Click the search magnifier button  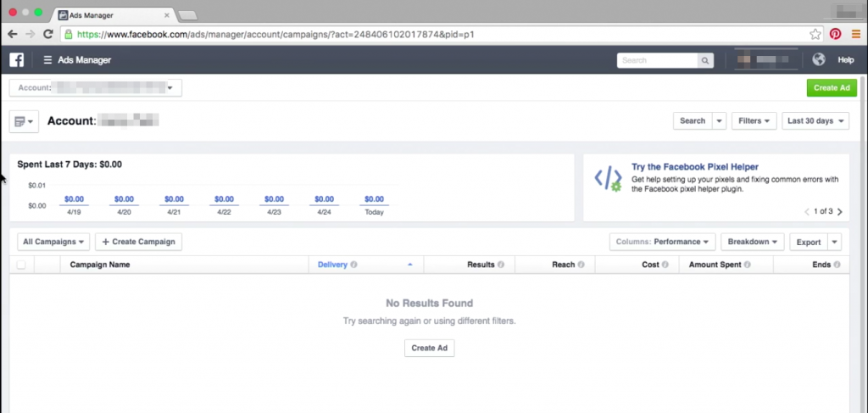[x=705, y=60]
